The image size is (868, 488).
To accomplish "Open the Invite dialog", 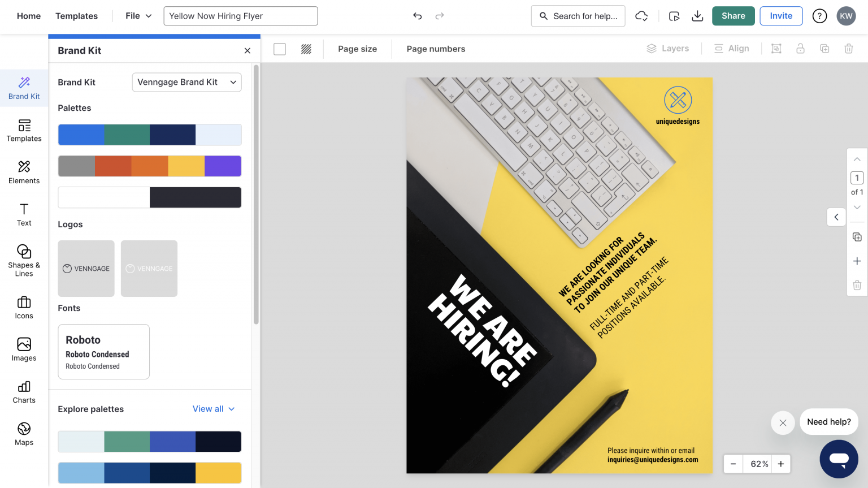I will [781, 16].
